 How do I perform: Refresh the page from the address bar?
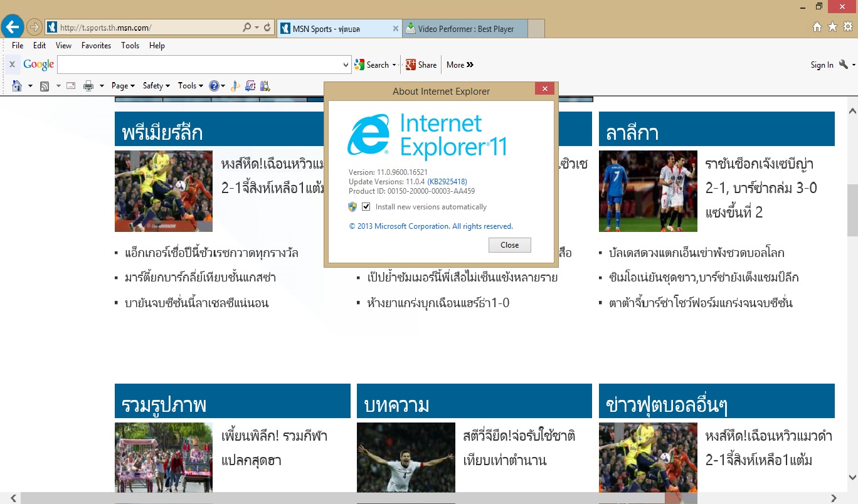[x=268, y=28]
